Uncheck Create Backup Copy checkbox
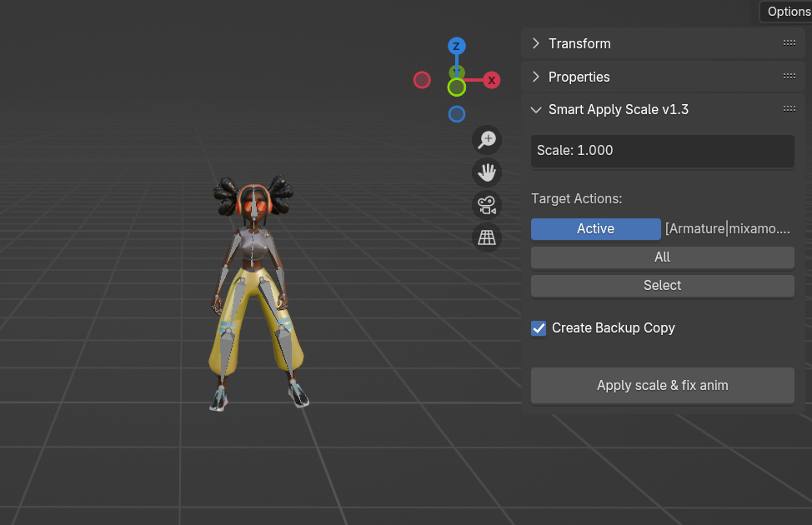This screenshot has height=525, width=812. click(539, 328)
